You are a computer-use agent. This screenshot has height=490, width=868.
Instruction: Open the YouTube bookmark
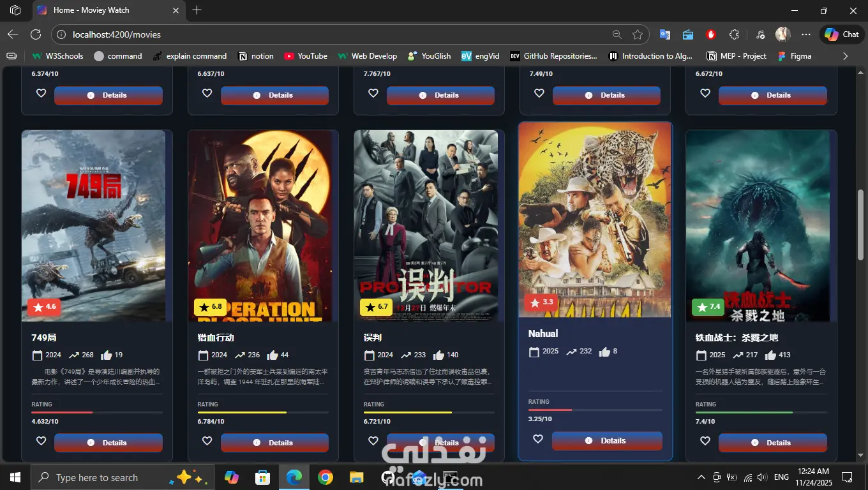(306, 56)
